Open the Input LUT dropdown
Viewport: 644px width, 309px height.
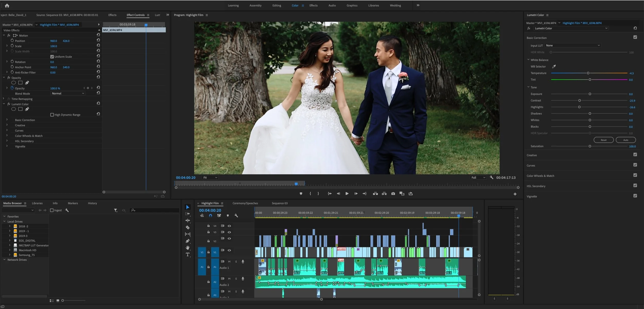click(573, 46)
